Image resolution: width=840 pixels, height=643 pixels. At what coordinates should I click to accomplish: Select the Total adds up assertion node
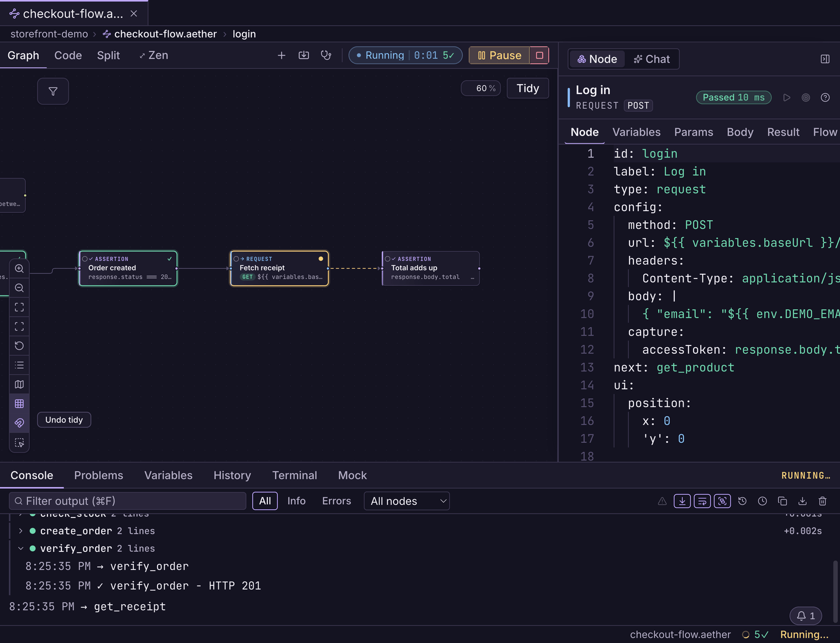(x=431, y=268)
